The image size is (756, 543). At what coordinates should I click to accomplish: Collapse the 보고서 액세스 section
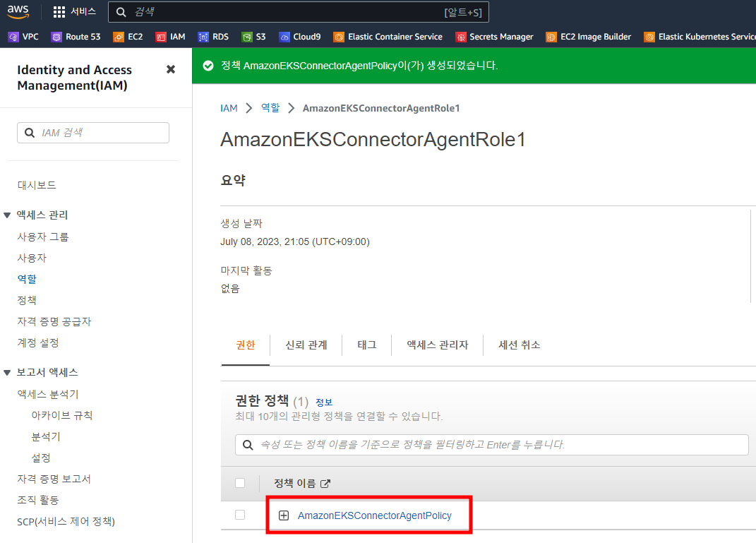(x=7, y=372)
